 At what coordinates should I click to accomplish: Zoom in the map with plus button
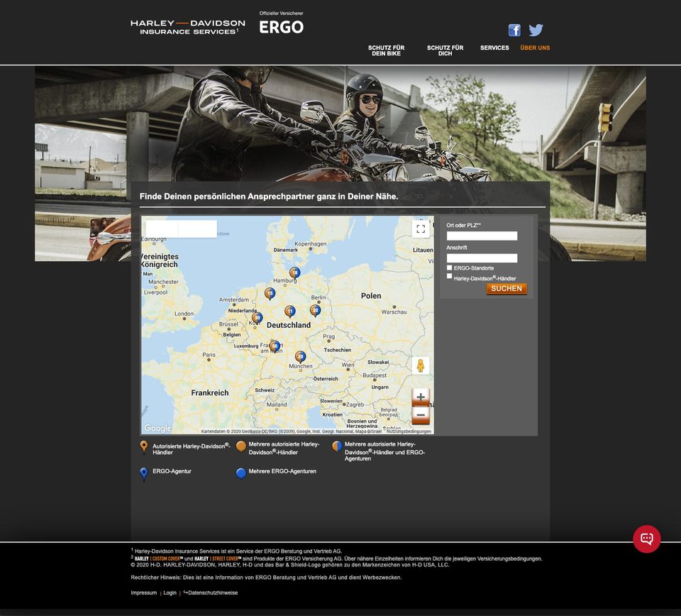[x=421, y=397]
